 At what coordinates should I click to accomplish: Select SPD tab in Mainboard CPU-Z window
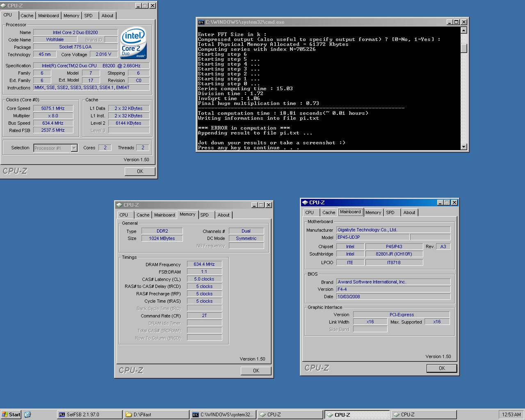(x=390, y=212)
